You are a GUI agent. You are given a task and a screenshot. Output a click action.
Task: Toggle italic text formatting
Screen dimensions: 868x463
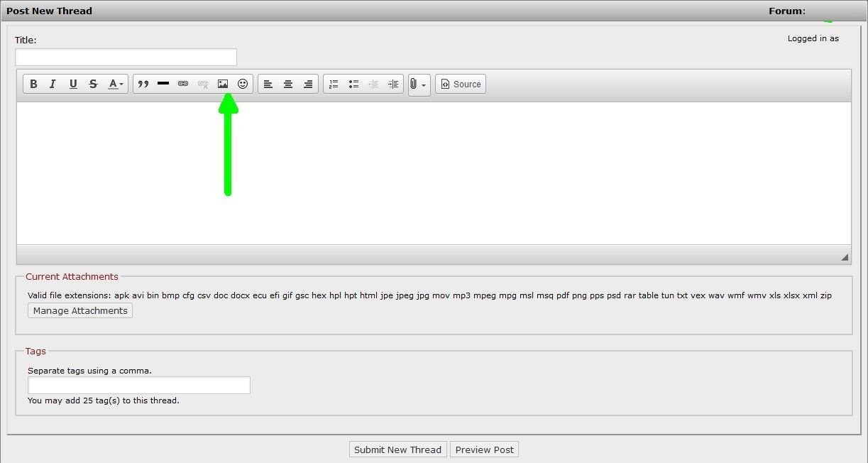[53, 84]
